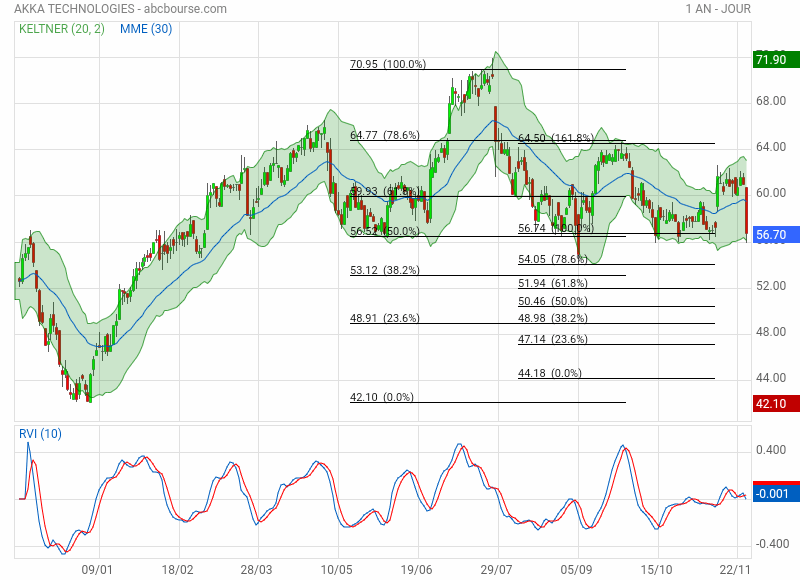Click the '48.91 (23.6%)' Fibonacci label
The image size is (800, 580).
pyautogui.click(x=385, y=318)
